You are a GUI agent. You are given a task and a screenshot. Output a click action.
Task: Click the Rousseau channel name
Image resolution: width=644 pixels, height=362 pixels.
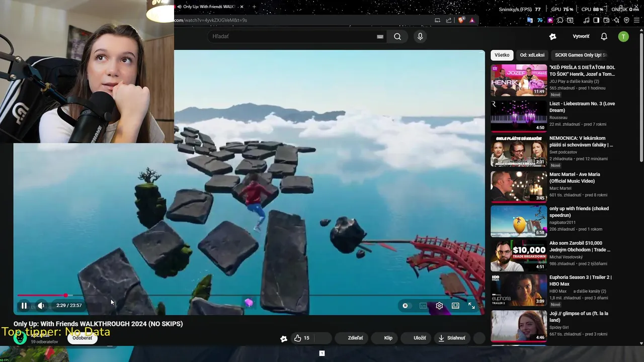tap(558, 118)
